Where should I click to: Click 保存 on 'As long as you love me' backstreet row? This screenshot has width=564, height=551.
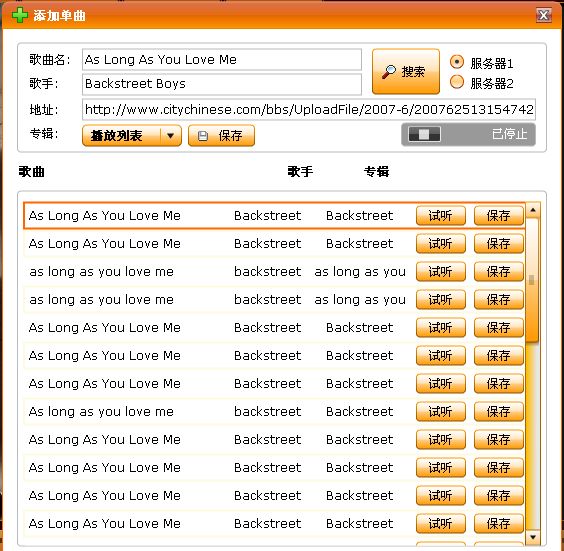(499, 411)
